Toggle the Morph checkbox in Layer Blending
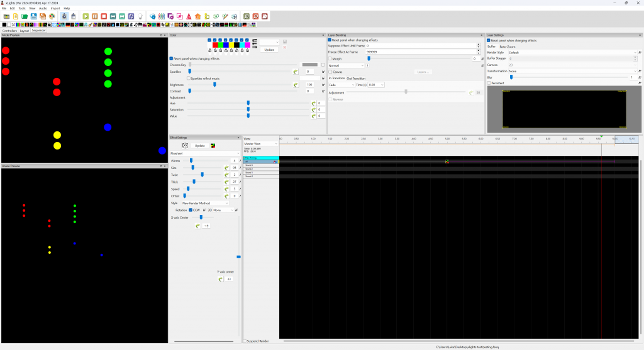Screen dimensions: 644x350 [x=330, y=58]
